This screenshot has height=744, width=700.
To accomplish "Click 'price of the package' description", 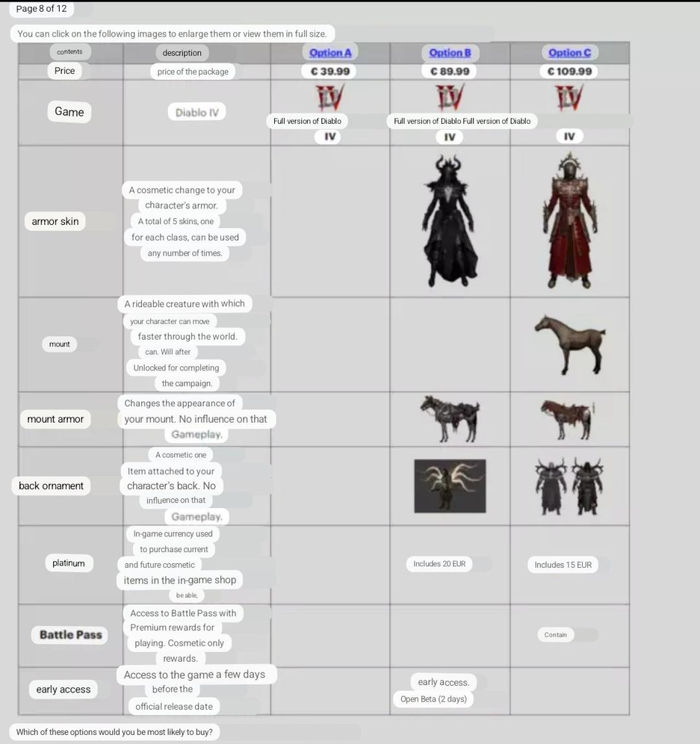I will [193, 72].
